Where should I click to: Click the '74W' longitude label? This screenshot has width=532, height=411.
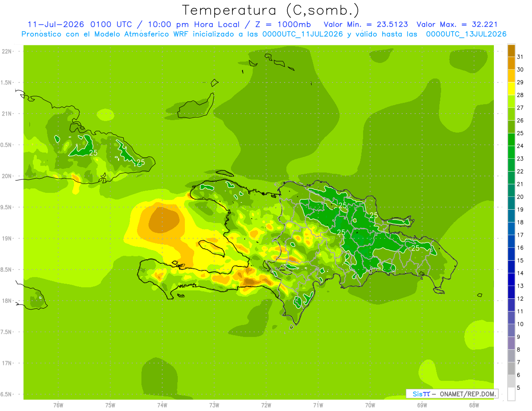162,405
